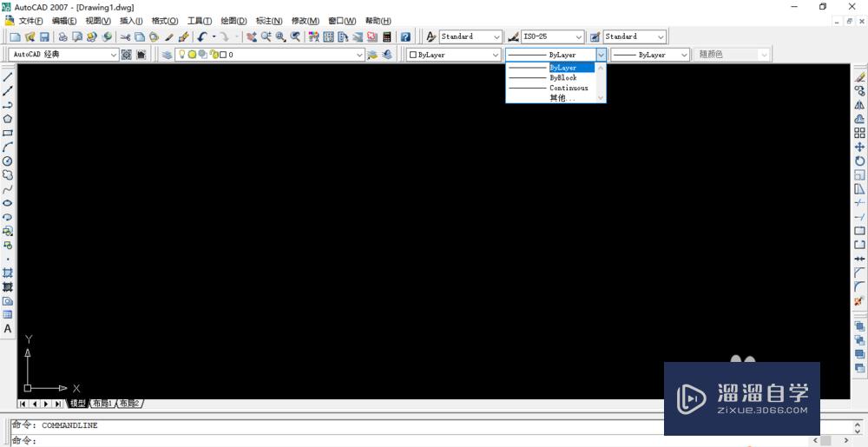Select the Hatch tool
This screenshot has width=868, height=447.
tap(8, 273)
